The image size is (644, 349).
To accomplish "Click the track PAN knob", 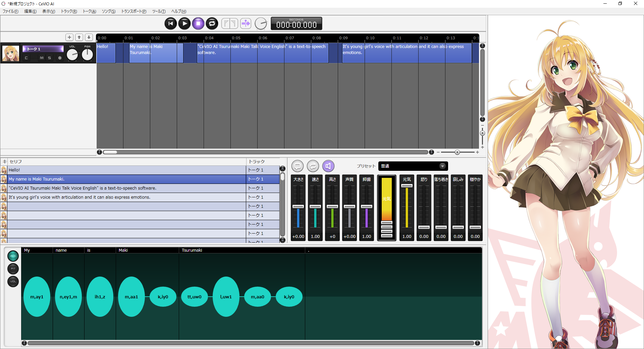I will (87, 54).
